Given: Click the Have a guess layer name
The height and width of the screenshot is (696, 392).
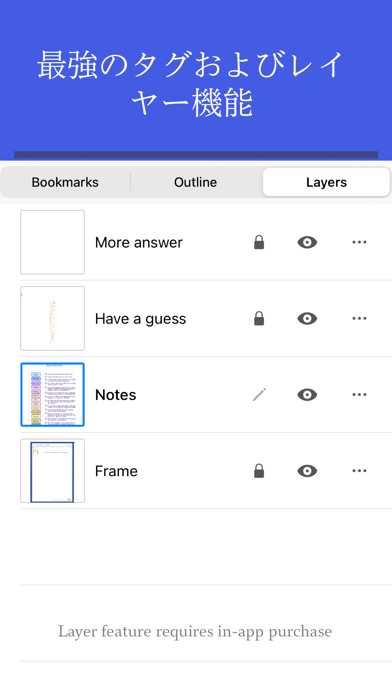Looking at the screenshot, I should coord(140,319).
